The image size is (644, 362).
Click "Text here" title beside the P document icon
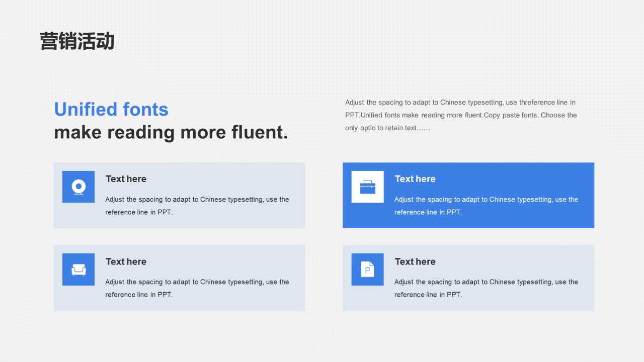[415, 261]
